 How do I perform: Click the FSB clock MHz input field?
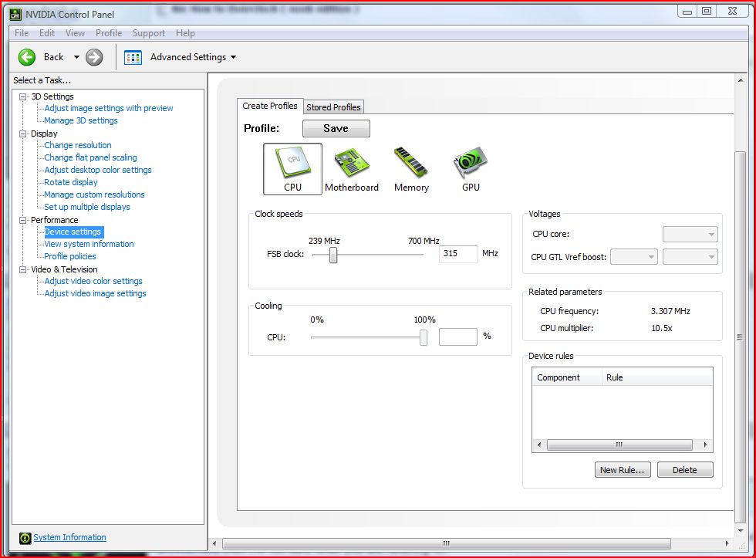click(458, 254)
